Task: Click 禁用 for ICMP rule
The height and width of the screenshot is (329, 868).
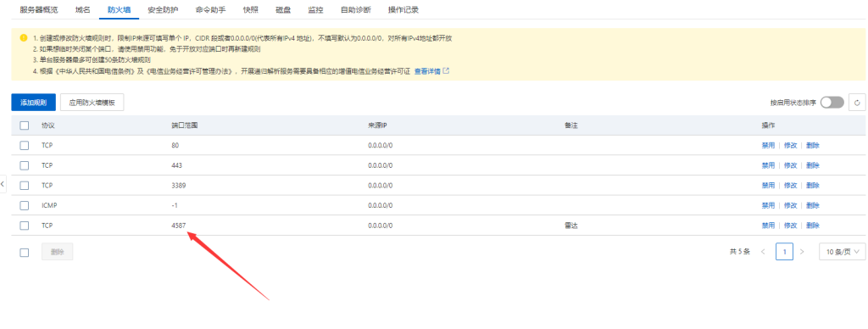Action: click(x=768, y=205)
